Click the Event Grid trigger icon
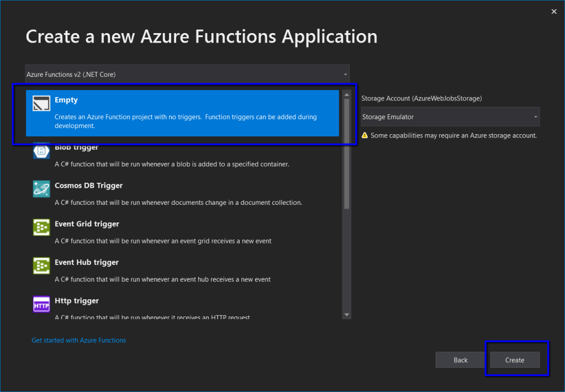This screenshot has width=565, height=392. pos(41,227)
